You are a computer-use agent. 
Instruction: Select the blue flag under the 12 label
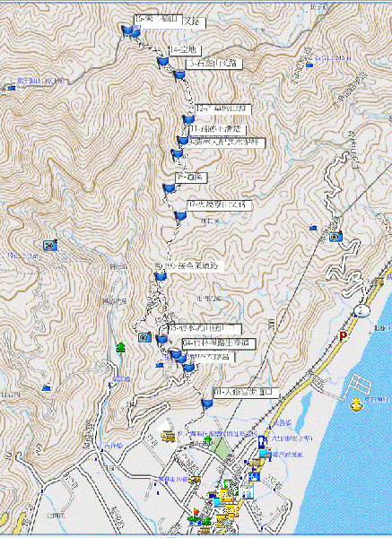[188, 120]
